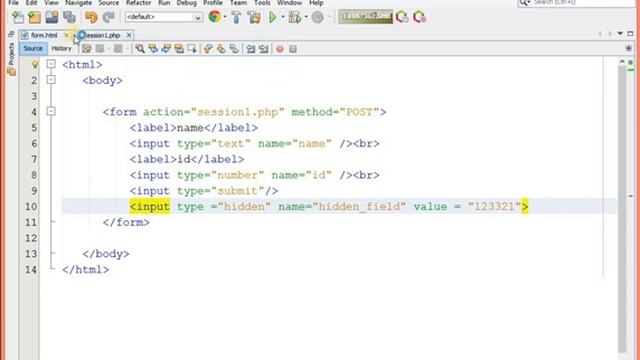640x360 pixels.
Task: Toggle Highlight Search icon in editor toolbar
Action: (179, 49)
